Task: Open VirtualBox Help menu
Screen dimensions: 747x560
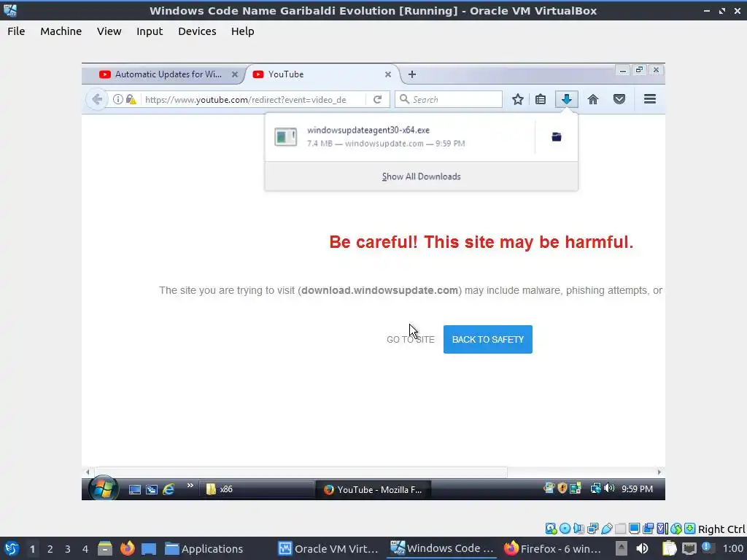Action: click(x=242, y=31)
